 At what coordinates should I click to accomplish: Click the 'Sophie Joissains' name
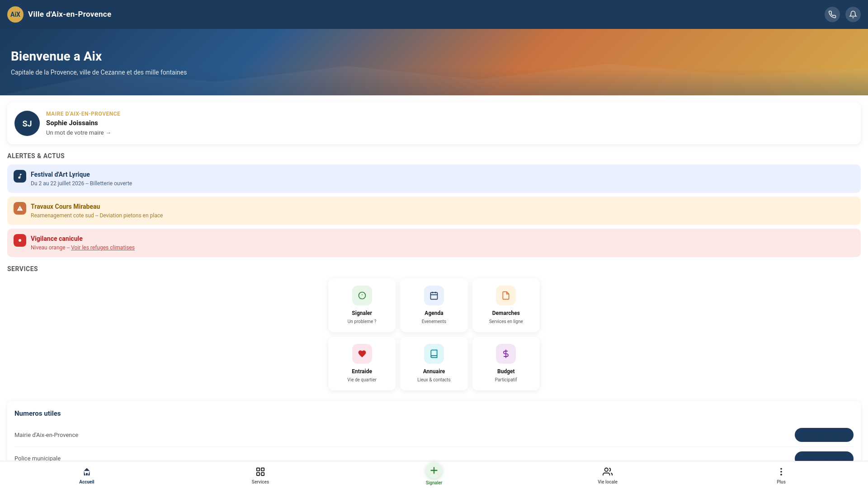click(x=72, y=123)
